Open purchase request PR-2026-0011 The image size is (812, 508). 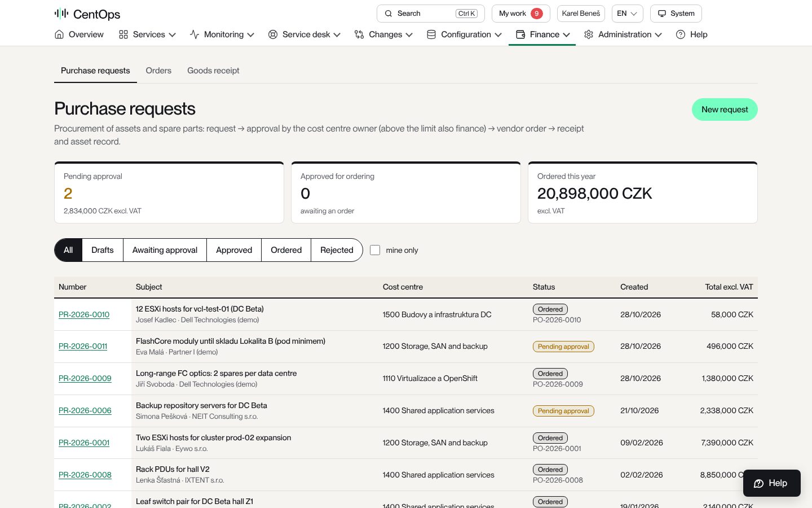[83, 346]
